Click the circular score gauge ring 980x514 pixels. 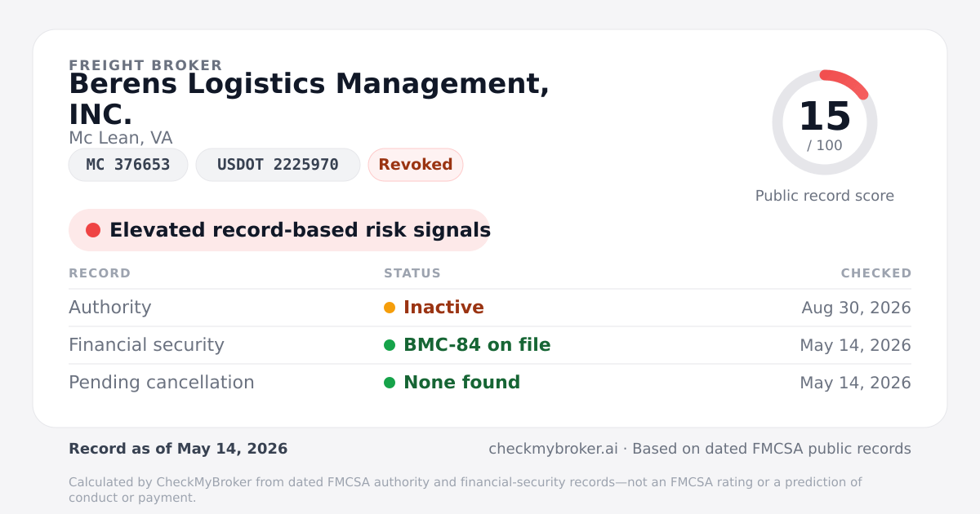click(x=825, y=122)
